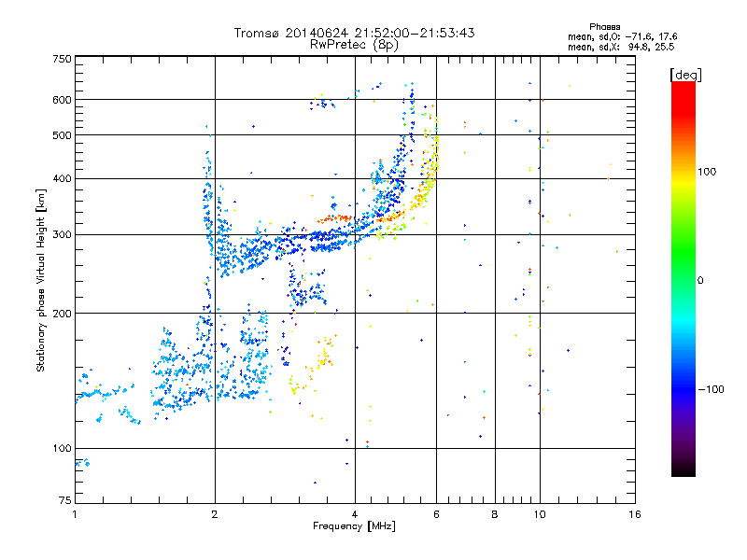
Task: Click y-axis tick label '600'
Action: click(62, 100)
